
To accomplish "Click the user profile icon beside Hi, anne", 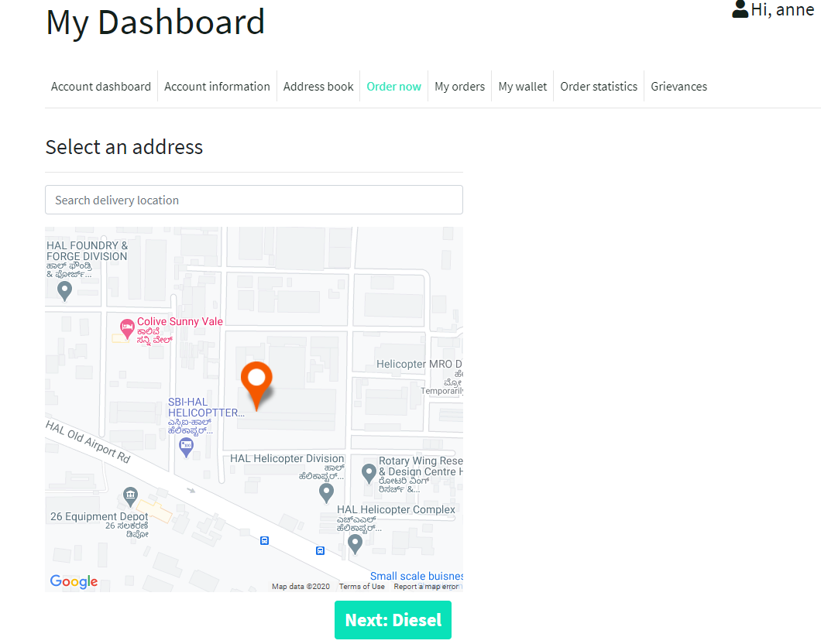I will [x=740, y=9].
